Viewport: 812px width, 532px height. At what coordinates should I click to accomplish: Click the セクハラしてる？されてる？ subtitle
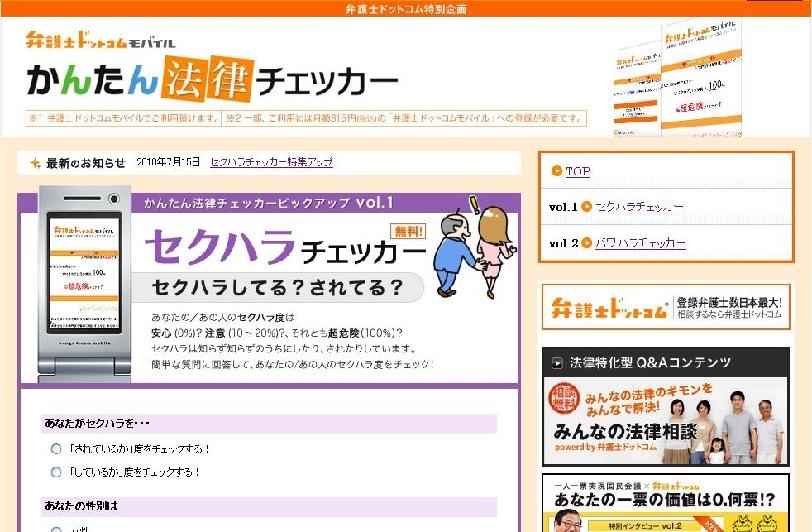click(x=278, y=287)
